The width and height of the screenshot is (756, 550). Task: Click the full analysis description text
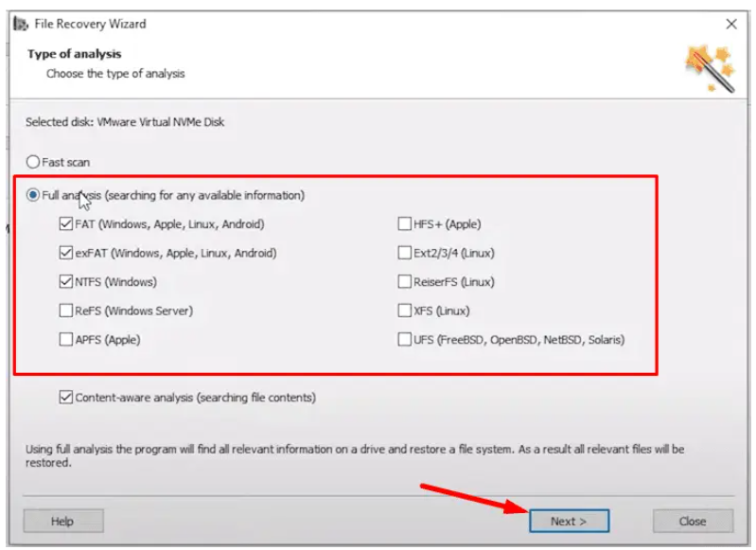pos(355,456)
